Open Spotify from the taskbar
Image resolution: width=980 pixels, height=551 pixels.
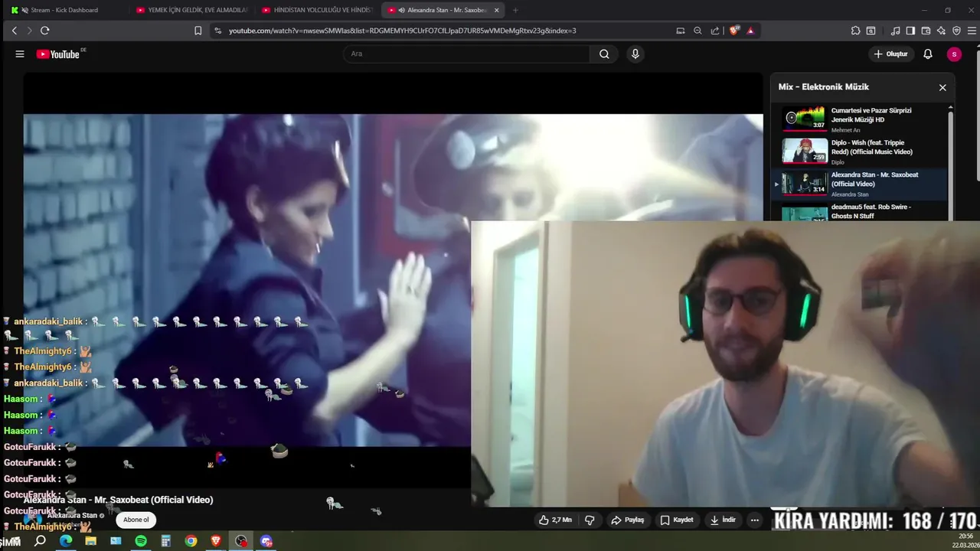click(x=141, y=541)
